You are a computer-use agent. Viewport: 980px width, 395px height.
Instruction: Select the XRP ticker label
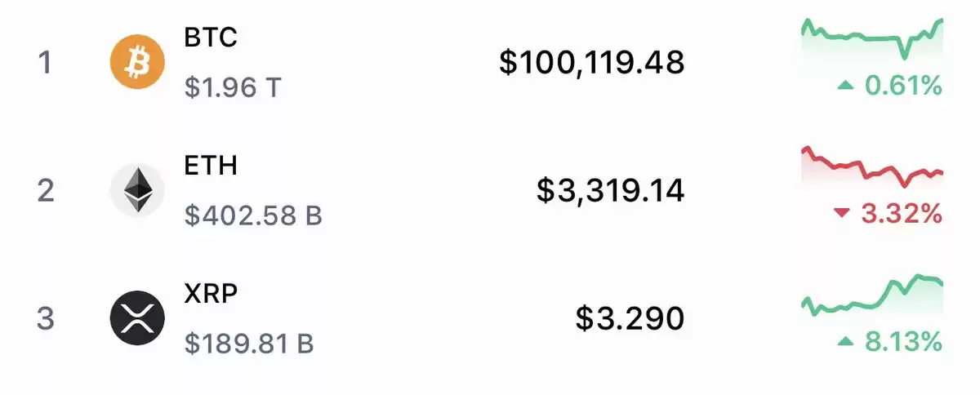[x=212, y=294]
